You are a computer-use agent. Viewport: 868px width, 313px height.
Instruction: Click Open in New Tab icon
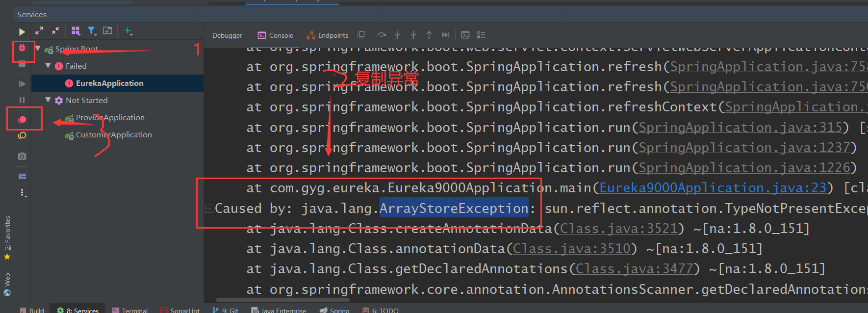(107, 31)
